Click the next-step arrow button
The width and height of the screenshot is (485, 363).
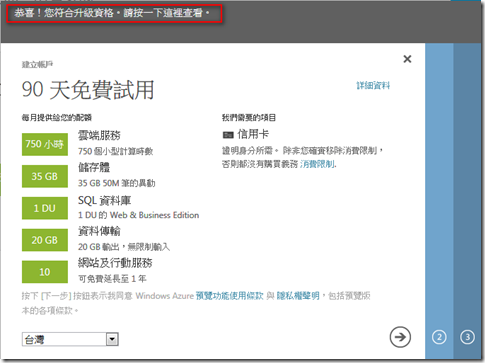pyautogui.click(x=400, y=337)
